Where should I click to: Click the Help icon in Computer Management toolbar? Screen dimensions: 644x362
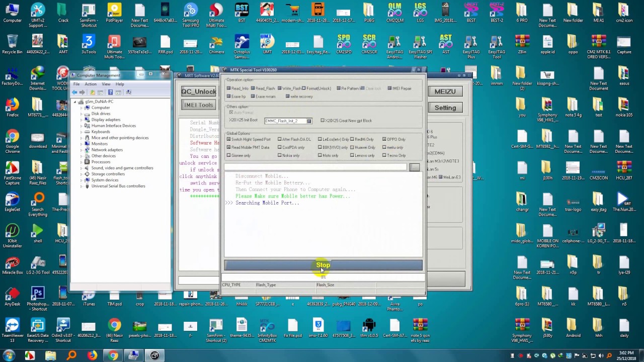(x=110, y=93)
